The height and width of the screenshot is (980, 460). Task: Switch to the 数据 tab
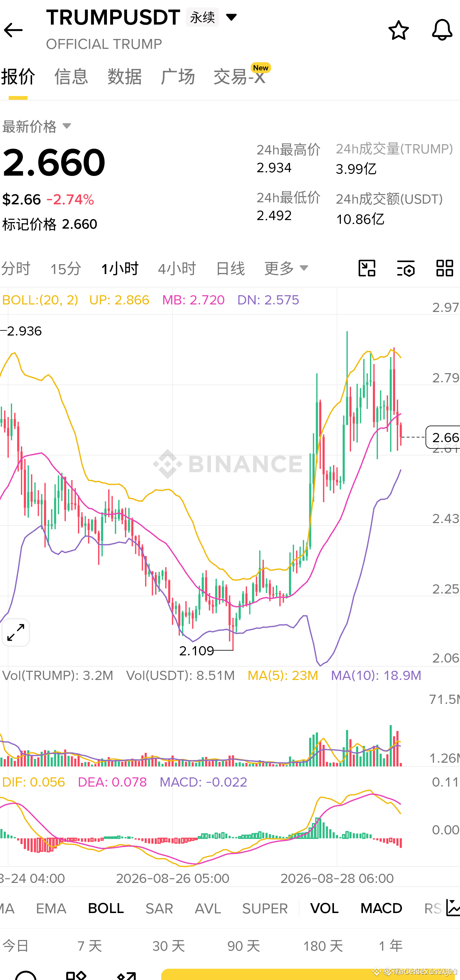tap(124, 77)
